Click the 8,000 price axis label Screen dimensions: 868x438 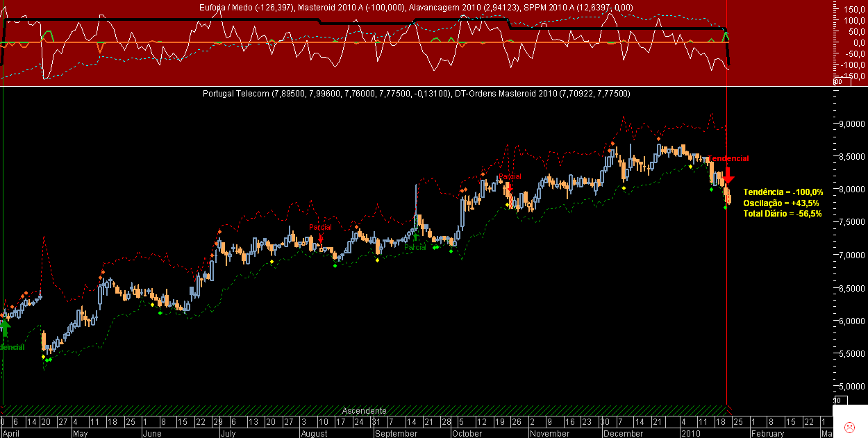(x=853, y=189)
